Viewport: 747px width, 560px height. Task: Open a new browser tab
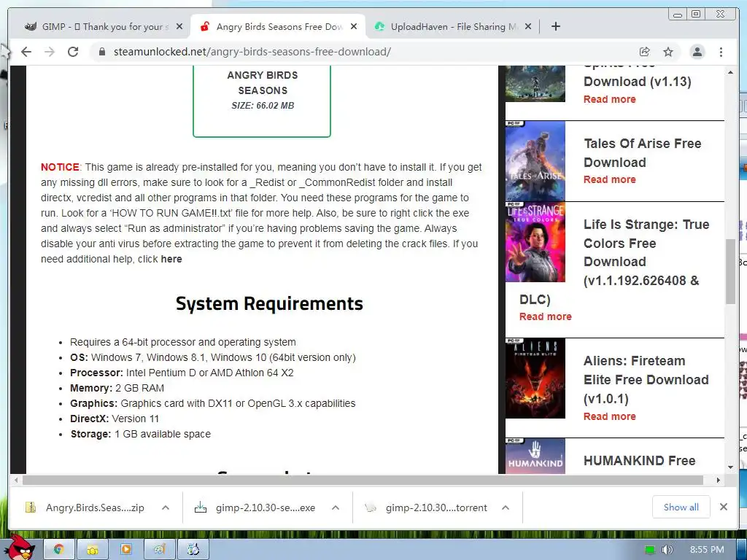pyautogui.click(x=555, y=27)
